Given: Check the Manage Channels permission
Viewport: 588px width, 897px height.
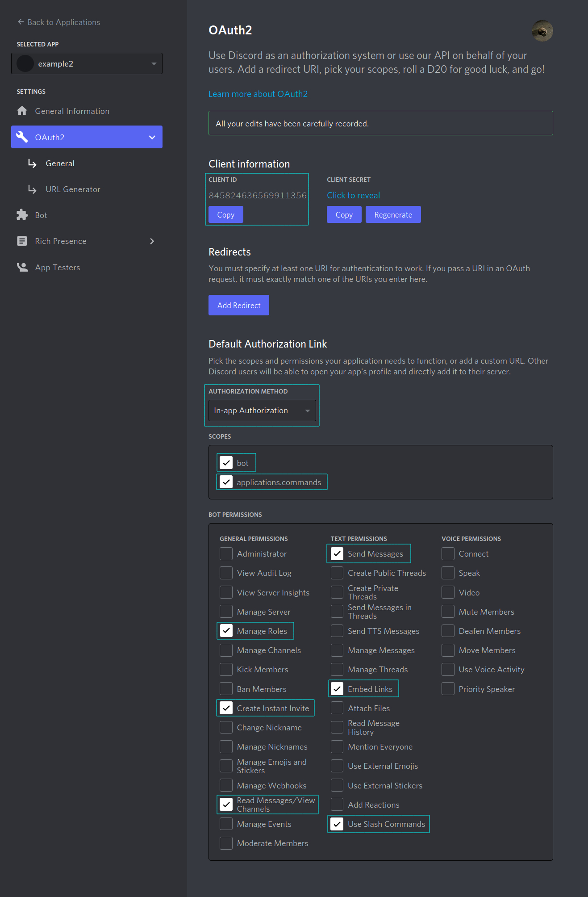Looking at the screenshot, I should coord(226,650).
